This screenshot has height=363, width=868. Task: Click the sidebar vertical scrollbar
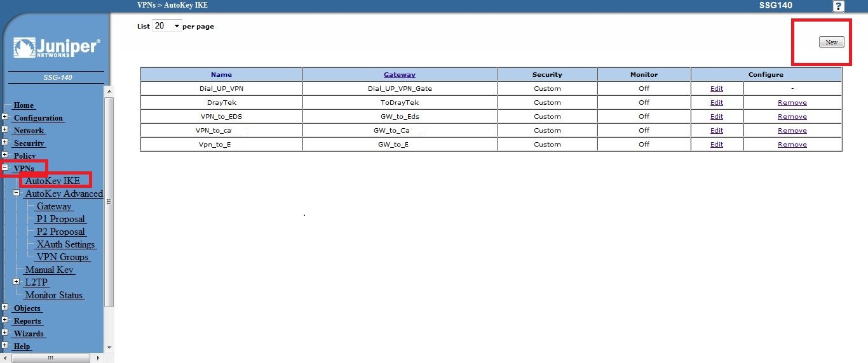[109, 202]
